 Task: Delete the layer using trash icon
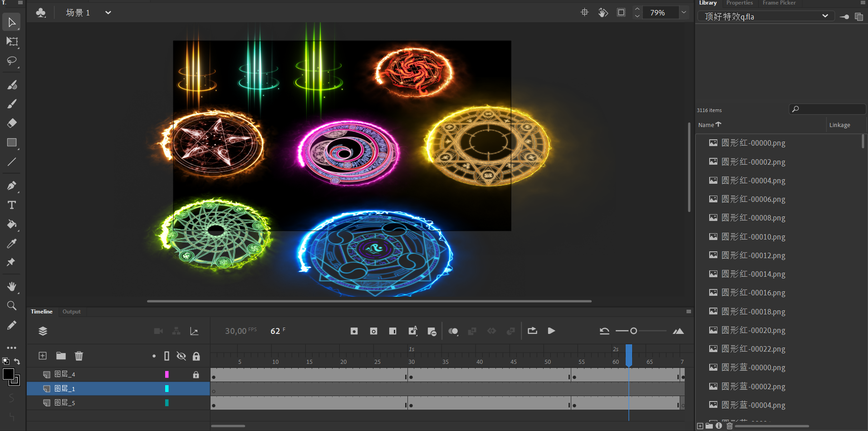pyautogui.click(x=79, y=356)
